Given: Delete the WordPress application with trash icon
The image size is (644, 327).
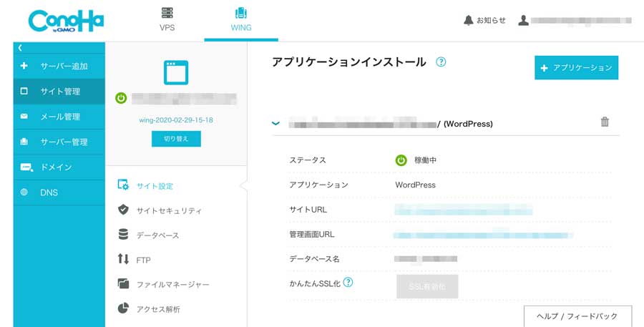Looking at the screenshot, I should click(x=605, y=122).
